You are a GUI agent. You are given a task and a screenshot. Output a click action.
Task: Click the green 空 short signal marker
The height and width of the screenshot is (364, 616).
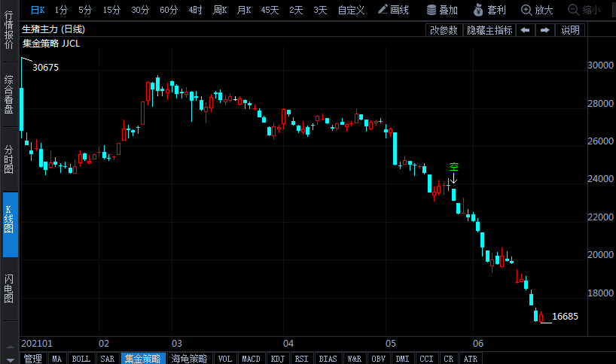pyautogui.click(x=454, y=167)
